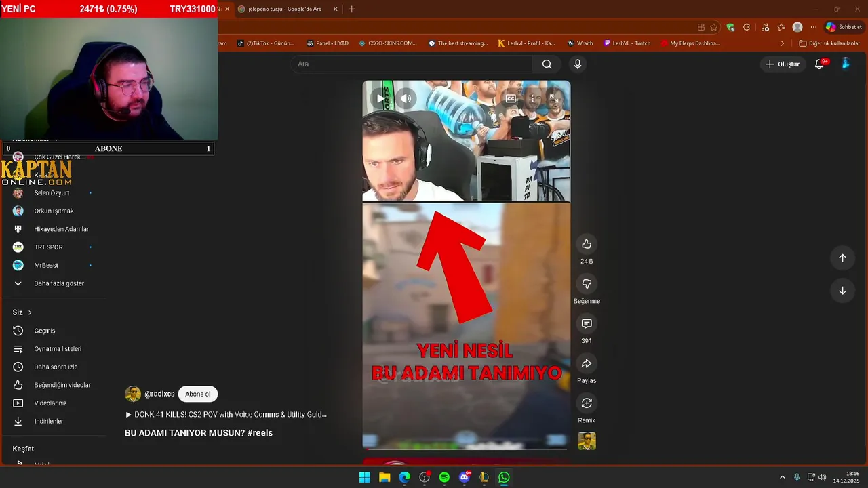Toggle closed captions on the Short
This screenshot has height=488, width=868.
(511, 98)
